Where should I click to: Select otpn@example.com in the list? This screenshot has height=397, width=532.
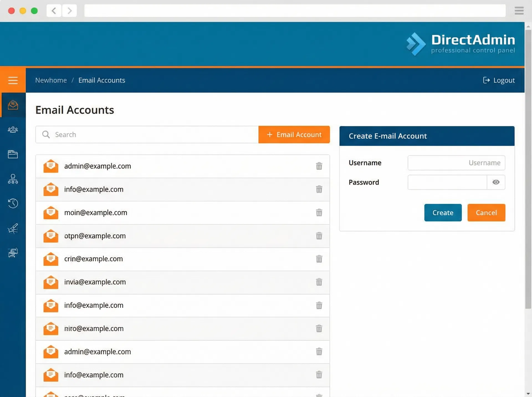pos(183,236)
